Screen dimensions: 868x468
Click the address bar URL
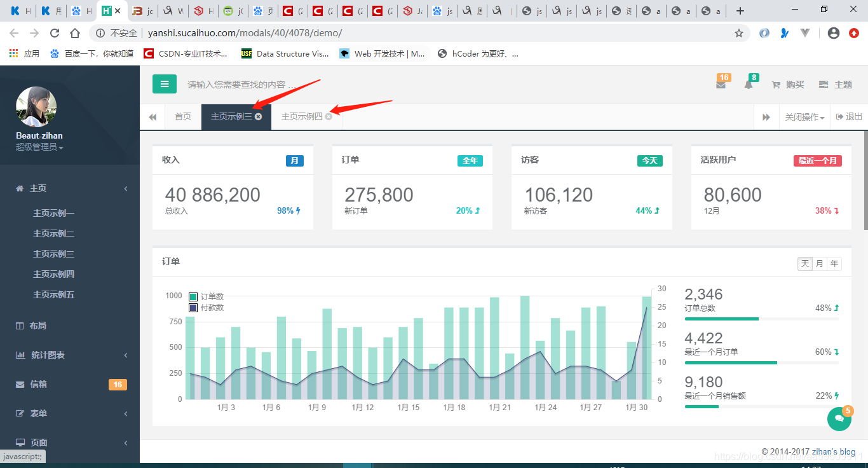point(245,33)
